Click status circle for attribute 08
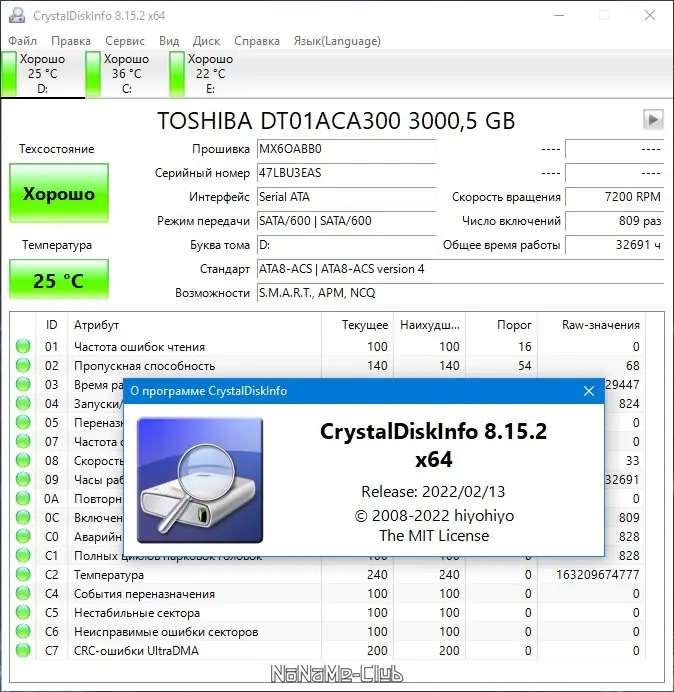 (x=23, y=460)
